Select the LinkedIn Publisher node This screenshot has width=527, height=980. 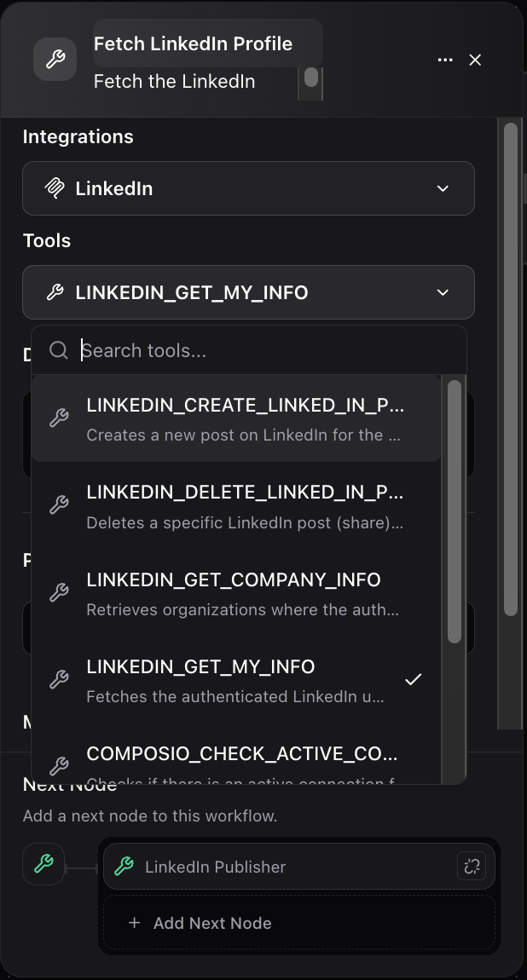[x=215, y=867]
